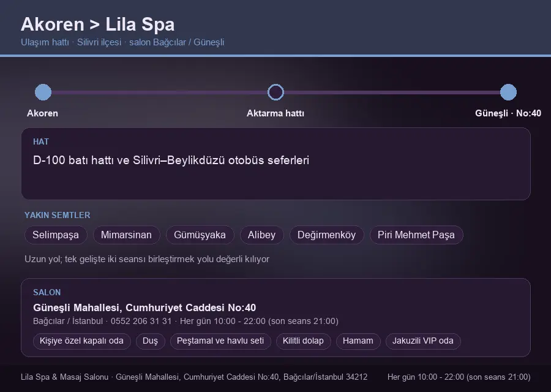Click the Jakuzili VIP oda tag
This screenshot has height=392, width=551.
pos(422,341)
